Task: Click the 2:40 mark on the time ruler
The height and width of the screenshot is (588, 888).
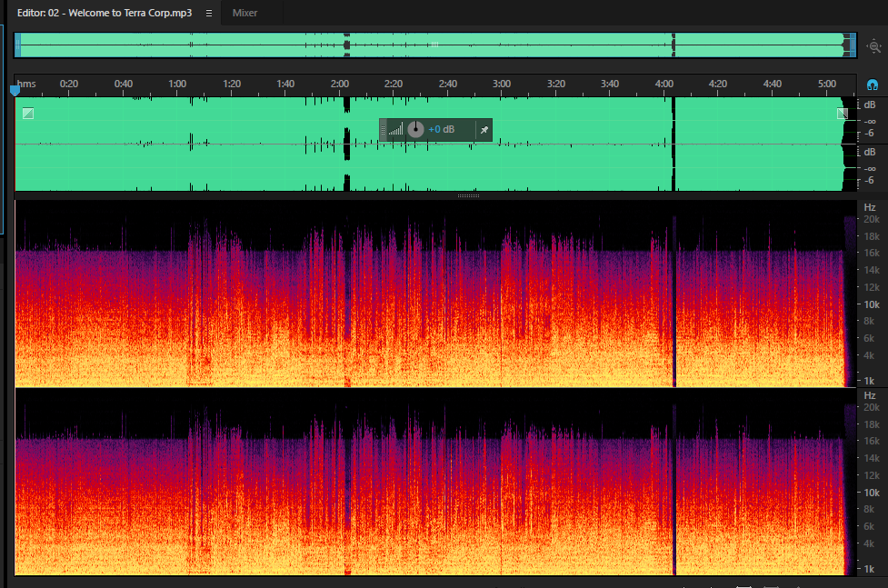Action: [x=448, y=84]
